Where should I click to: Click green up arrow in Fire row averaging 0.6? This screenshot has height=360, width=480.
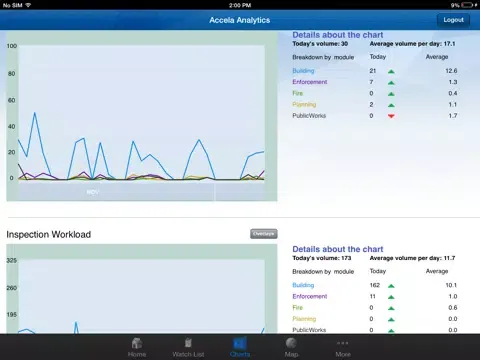[x=391, y=308]
